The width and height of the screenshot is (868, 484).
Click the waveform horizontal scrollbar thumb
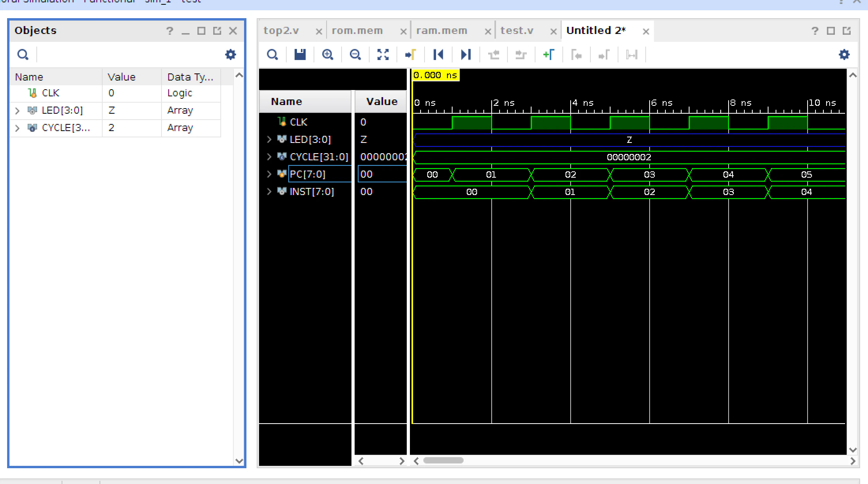pyautogui.click(x=443, y=460)
